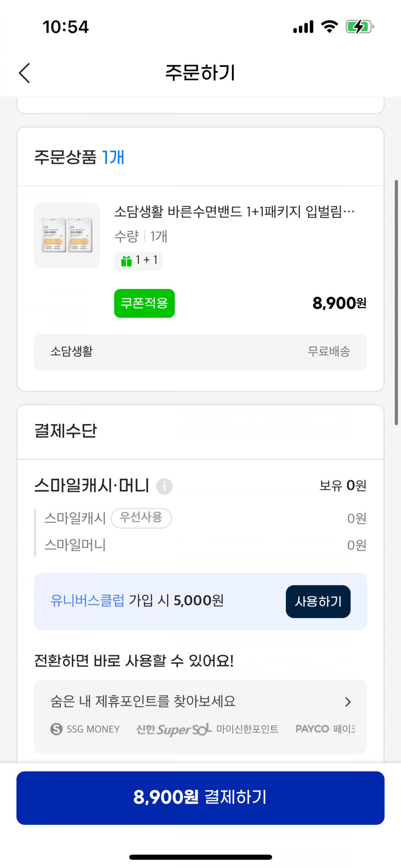Screen dimensions: 401x868
Task: Open the 소담생활 바른수면밴드 product title
Action: 234,212
